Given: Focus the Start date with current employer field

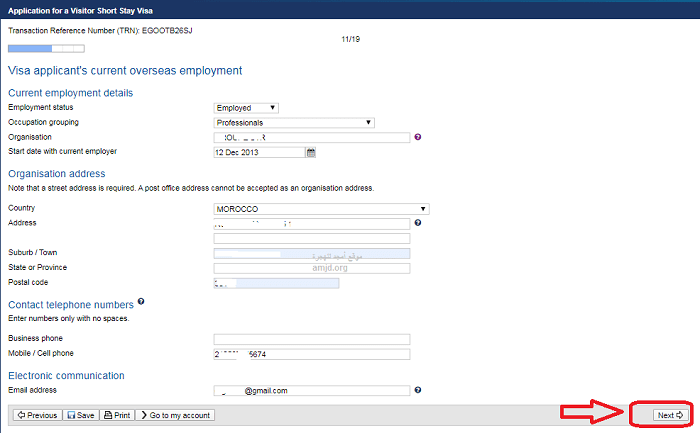Looking at the screenshot, I should (258, 153).
